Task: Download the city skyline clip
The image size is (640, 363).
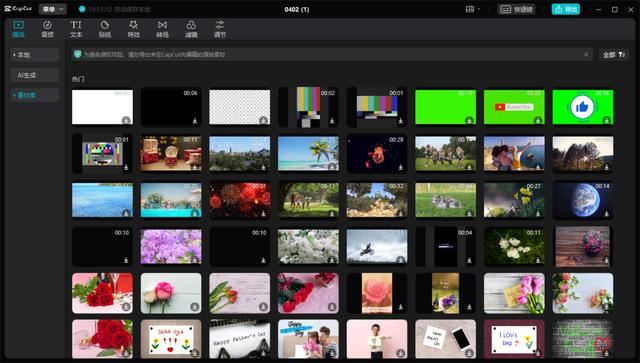Action: click(x=263, y=167)
